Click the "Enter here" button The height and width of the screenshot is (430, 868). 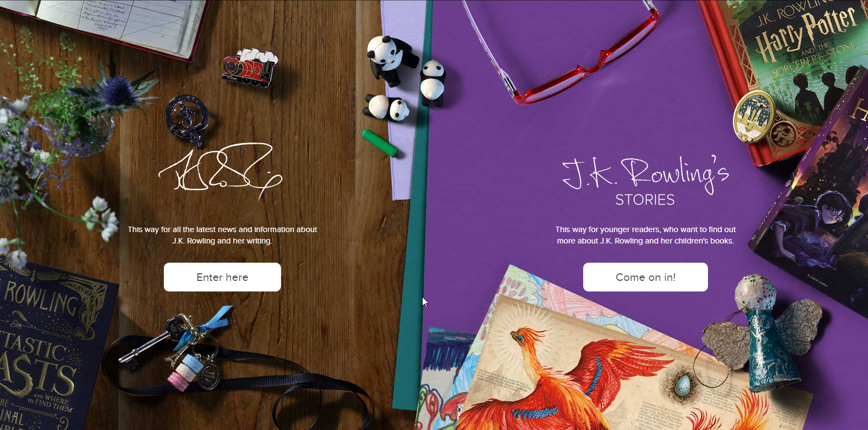click(222, 277)
